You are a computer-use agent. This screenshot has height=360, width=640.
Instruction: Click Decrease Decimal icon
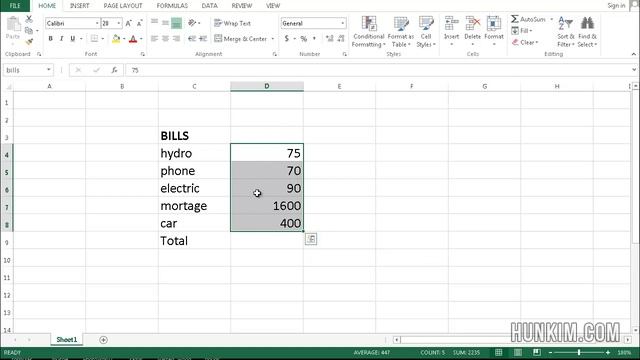pyautogui.click(x=341, y=39)
